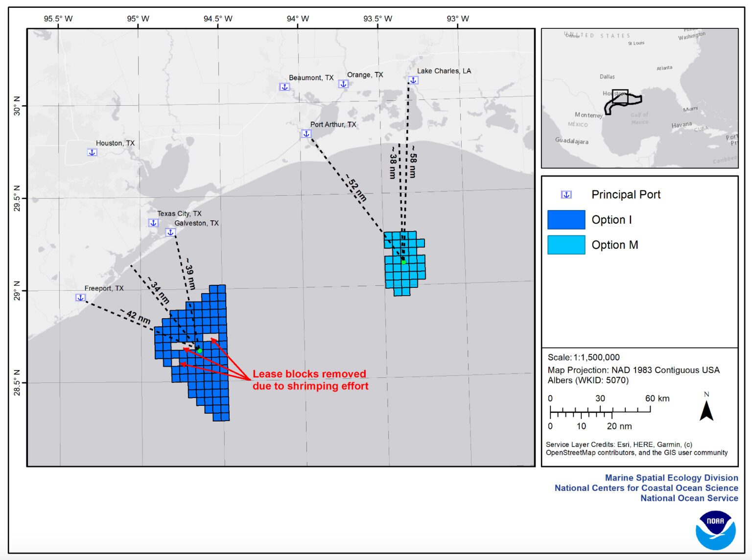Select the Freeport, TX port anchor icon

pyautogui.click(x=80, y=296)
